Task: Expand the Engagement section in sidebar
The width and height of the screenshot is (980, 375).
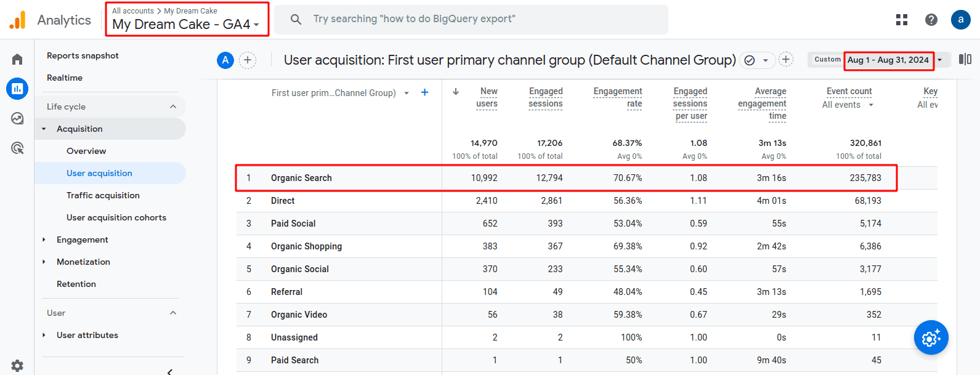Action: 82,240
